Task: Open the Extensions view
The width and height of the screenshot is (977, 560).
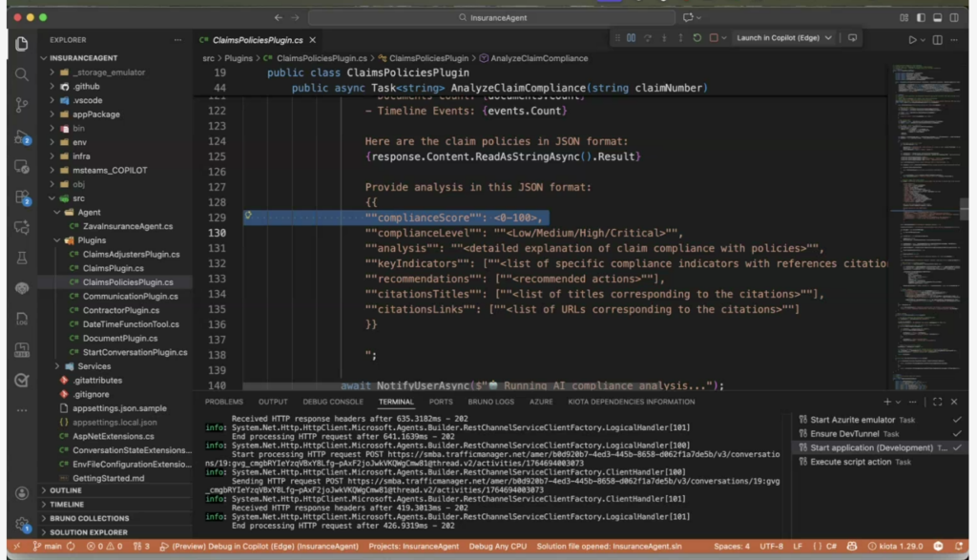Action: click(x=21, y=197)
